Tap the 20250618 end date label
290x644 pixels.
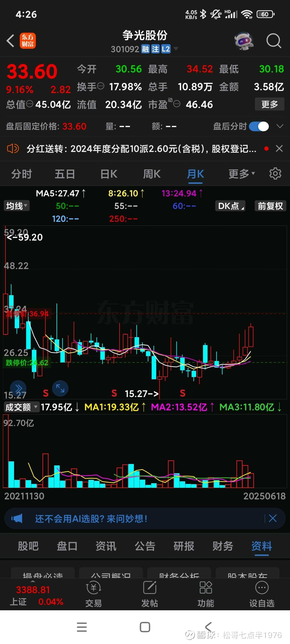tap(265, 496)
